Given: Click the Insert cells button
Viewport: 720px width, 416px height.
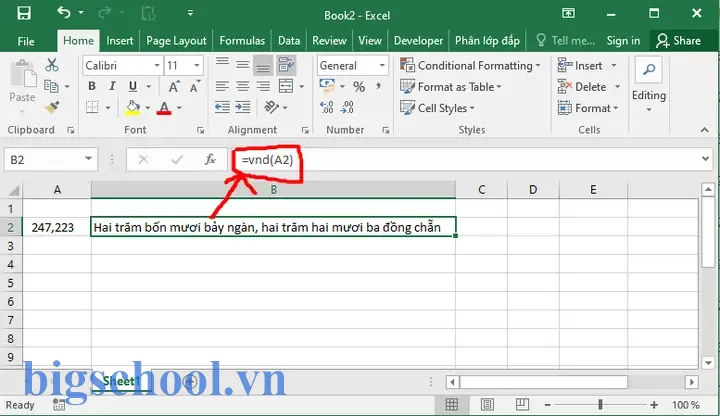Looking at the screenshot, I should (587, 66).
